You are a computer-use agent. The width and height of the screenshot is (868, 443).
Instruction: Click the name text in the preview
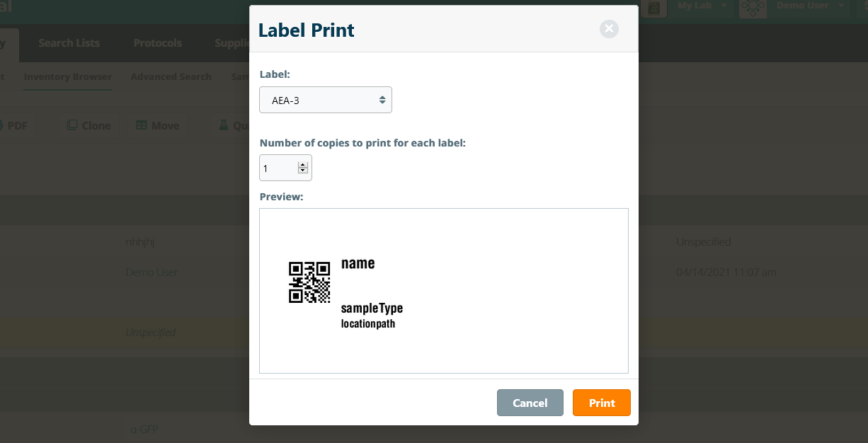(x=358, y=263)
